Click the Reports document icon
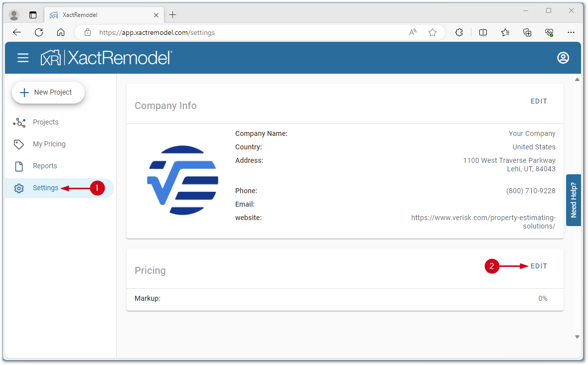588x365 pixels. point(19,166)
